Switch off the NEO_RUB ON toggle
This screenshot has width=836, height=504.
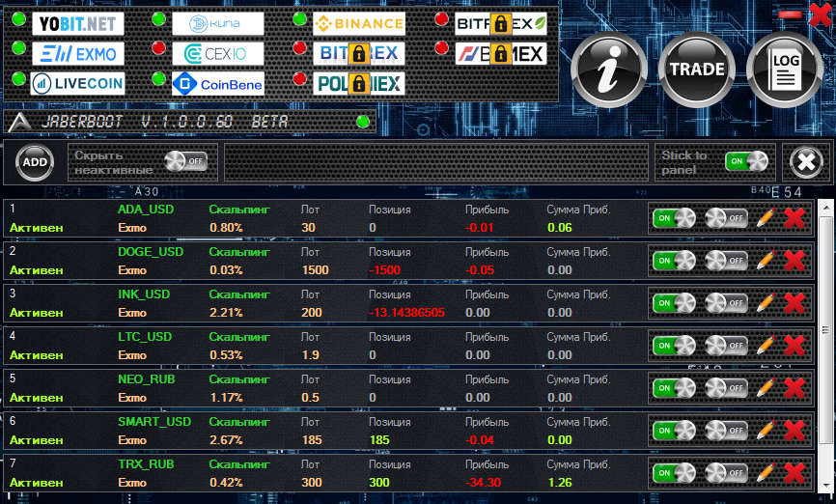674,388
